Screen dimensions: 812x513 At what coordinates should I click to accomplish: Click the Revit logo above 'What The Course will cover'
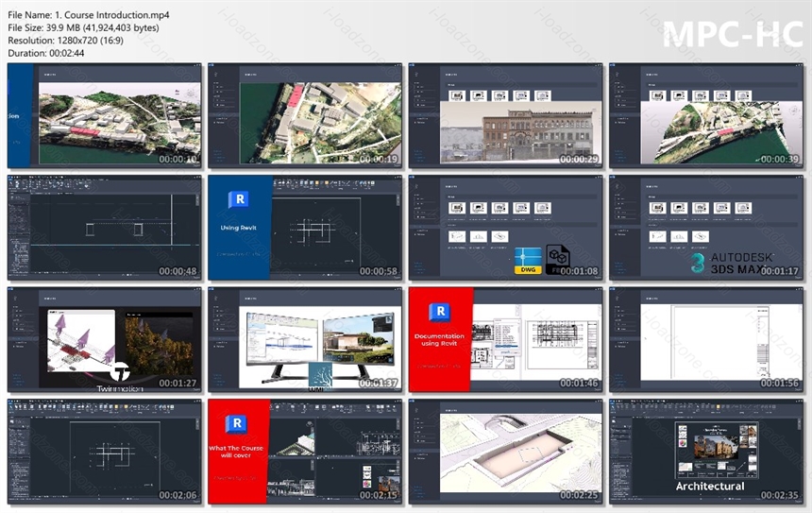tap(236, 424)
